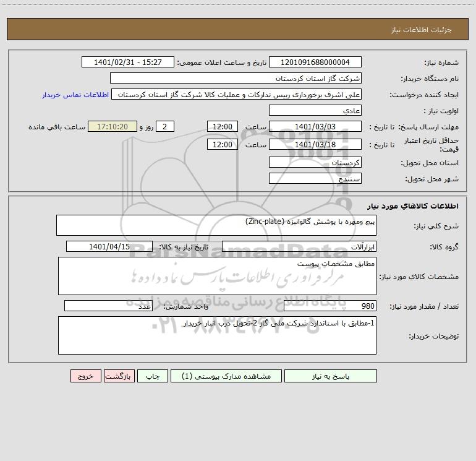Click price validity time 12:00 field
Image resolution: width=476 pixels, height=461 pixels.
[222, 144]
